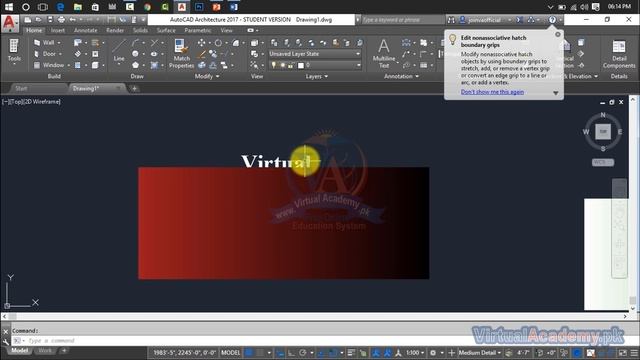Select the Move tool in Modify panel
This screenshot has height=360, width=640.
point(201,43)
